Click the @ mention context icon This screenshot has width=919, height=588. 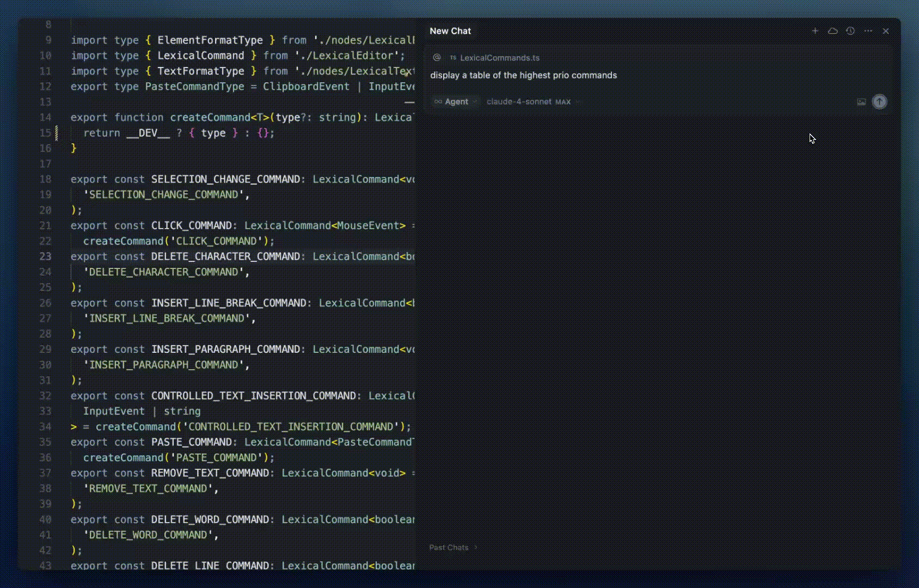[436, 58]
